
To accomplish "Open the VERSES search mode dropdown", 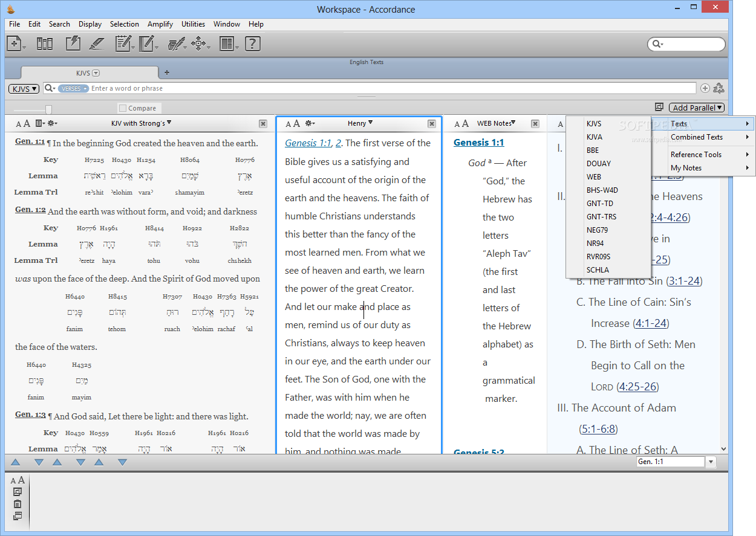I will tap(73, 88).
